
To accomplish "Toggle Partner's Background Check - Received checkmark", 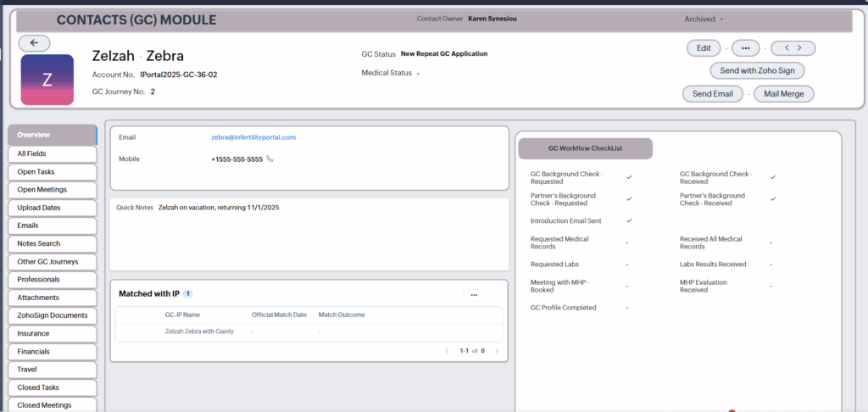I will [773, 198].
